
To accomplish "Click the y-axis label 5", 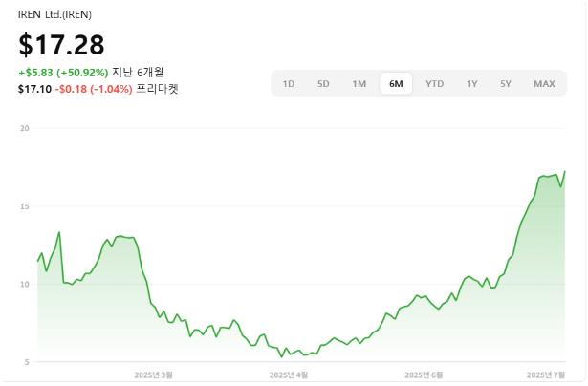I will pos(27,362).
